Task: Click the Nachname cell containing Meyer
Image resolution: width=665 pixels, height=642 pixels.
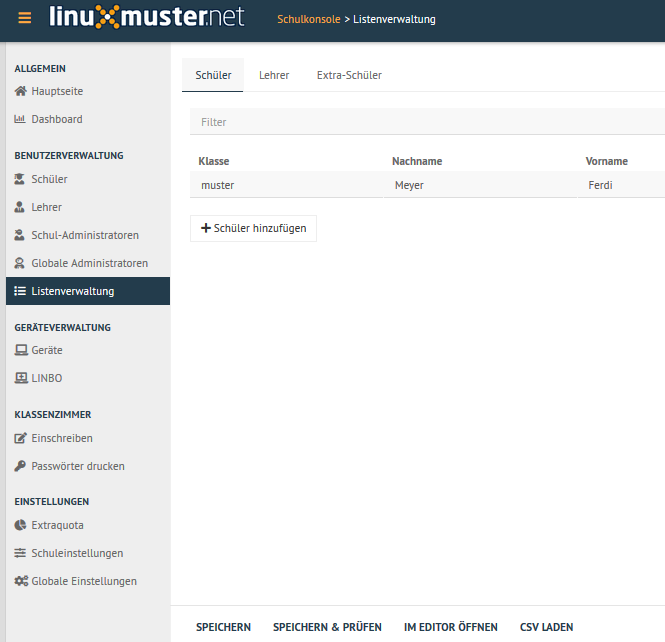Action: tap(480, 185)
